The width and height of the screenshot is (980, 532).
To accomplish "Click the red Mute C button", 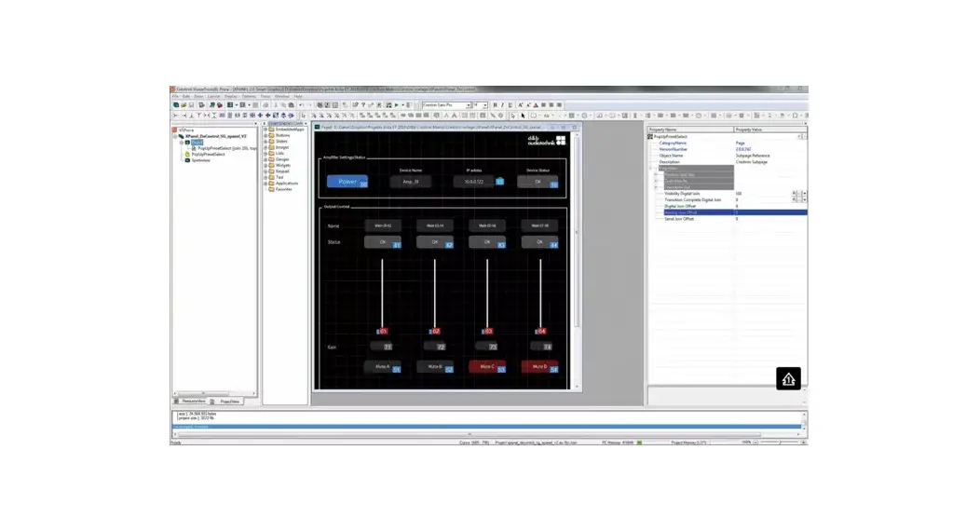I will [x=487, y=367].
